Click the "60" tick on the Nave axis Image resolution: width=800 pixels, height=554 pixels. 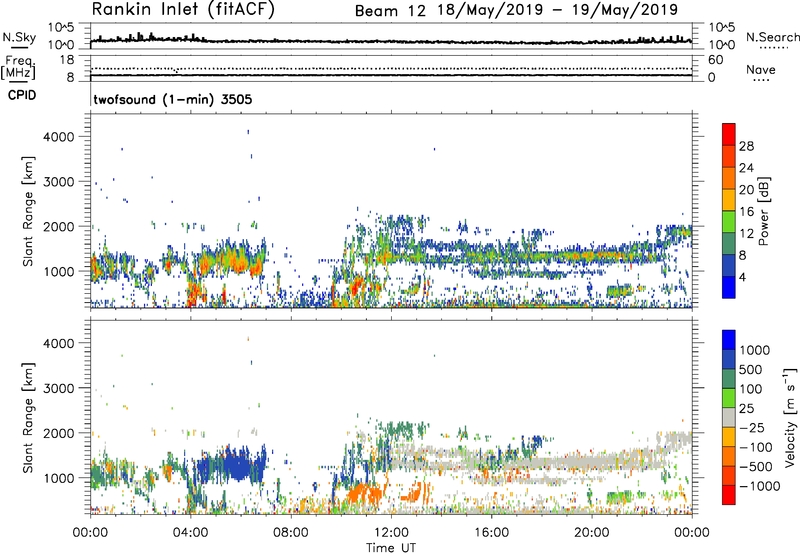click(x=715, y=60)
